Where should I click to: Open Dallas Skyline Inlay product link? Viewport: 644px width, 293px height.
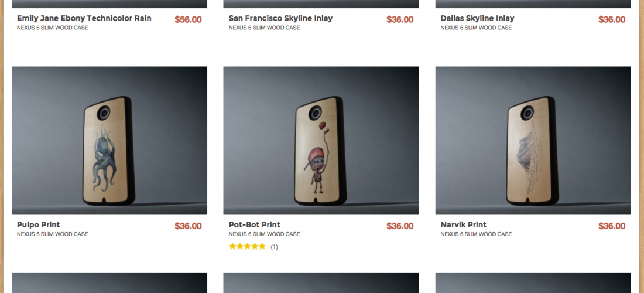(x=477, y=19)
